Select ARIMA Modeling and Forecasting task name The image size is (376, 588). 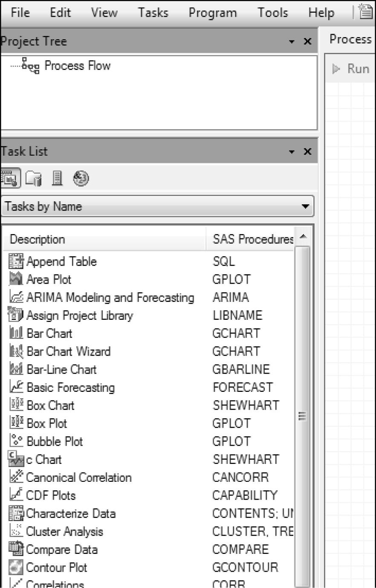pyautogui.click(x=110, y=297)
